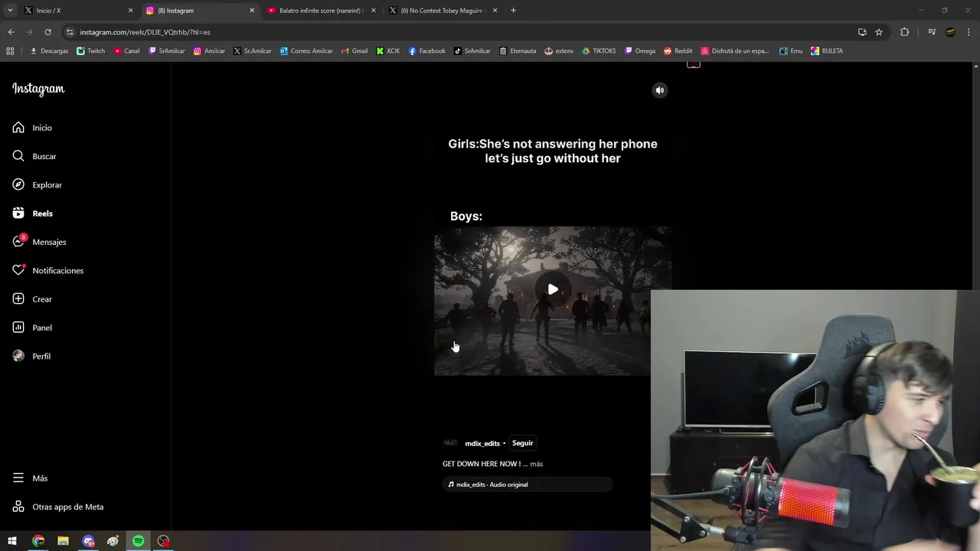Close the Inicio / X tab
Image resolution: width=980 pixels, height=551 pixels.
pos(130,11)
